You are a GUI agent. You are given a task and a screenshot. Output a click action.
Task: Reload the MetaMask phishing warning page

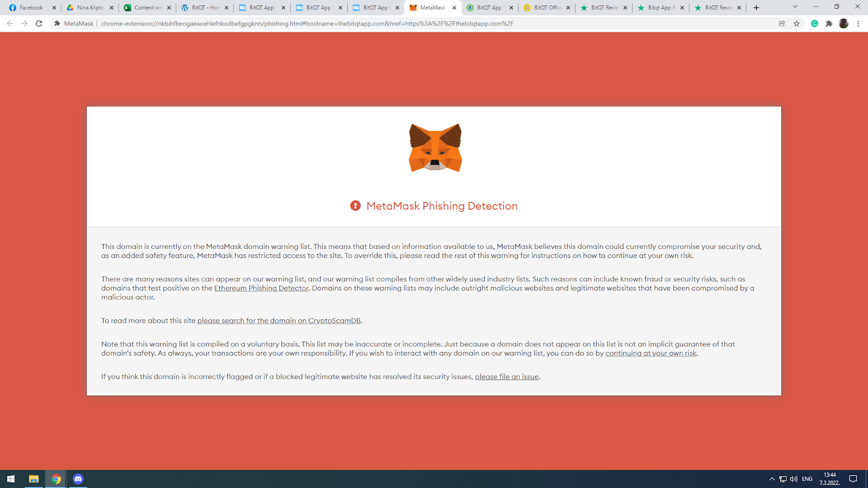click(39, 23)
